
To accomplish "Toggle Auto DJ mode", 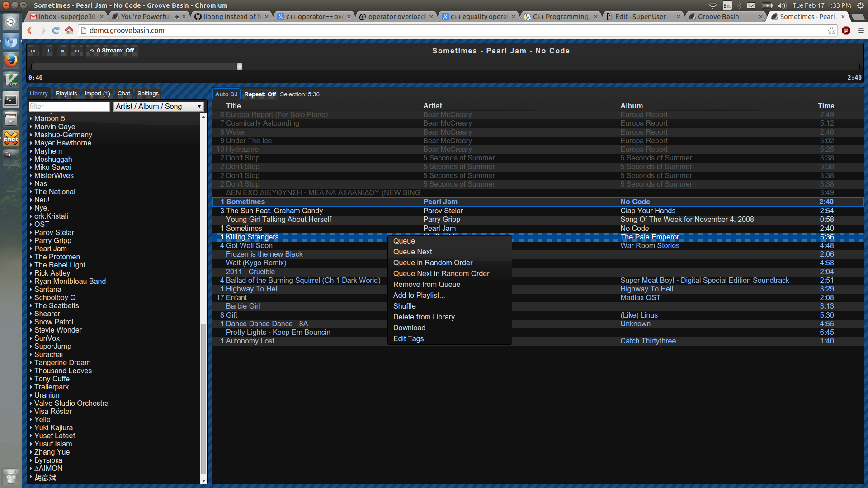I will point(226,94).
